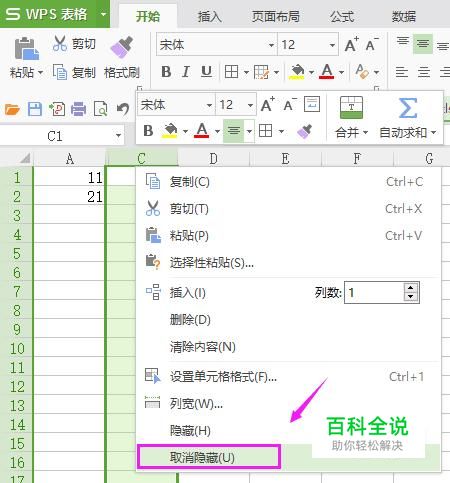Apply fill color in mini toolbar
Screen dimensions: 450x483
click(x=170, y=131)
